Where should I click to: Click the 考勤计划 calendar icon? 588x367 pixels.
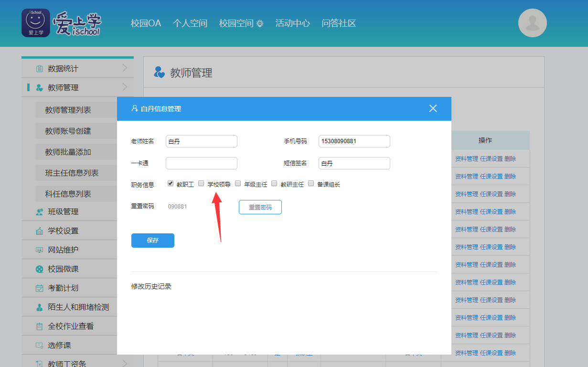click(x=39, y=288)
